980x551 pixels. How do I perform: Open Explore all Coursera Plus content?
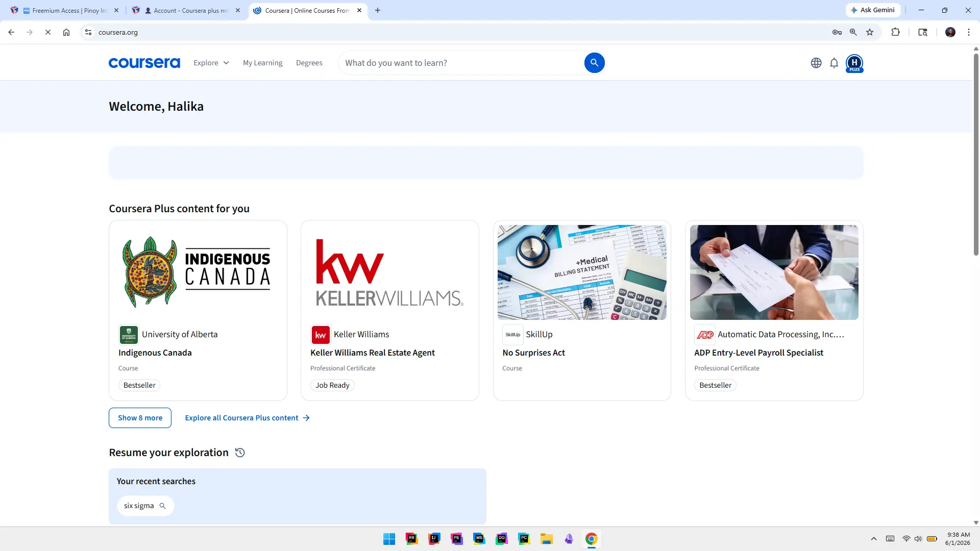(x=247, y=418)
